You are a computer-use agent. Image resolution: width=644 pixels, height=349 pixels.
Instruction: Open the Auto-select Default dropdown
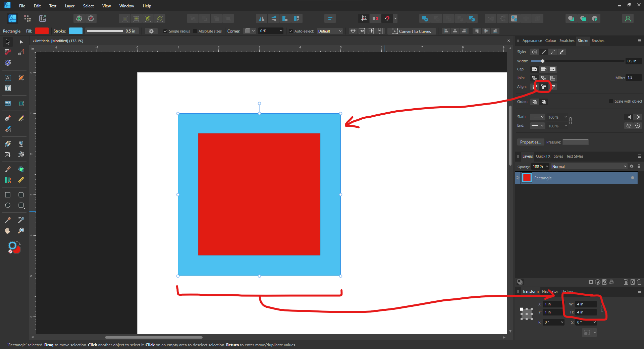(x=330, y=31)
